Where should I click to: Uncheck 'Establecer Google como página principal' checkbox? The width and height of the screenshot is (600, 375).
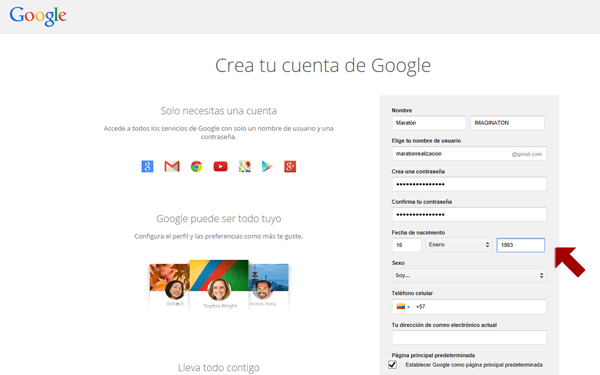(392, 364)
